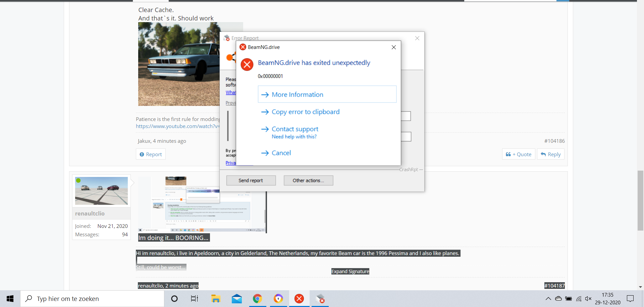Open Other actions... in Error Report
644x307 pixels.
[x=308, y=180]
